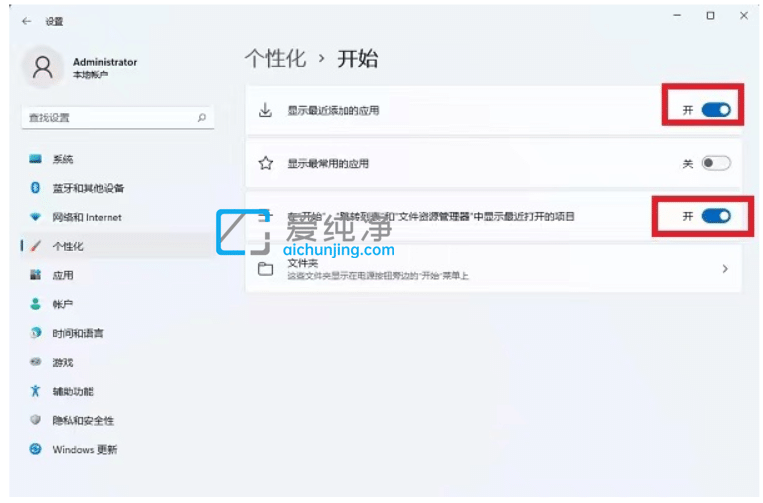Open 网络和 Internet settings page
The image size is (763, 503).
click(x=117, y=217)
